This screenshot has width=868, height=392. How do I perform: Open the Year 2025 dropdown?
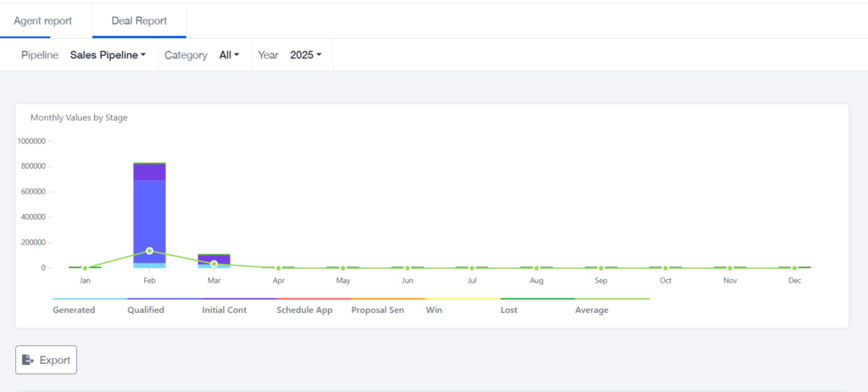click(x=305, y=55)
